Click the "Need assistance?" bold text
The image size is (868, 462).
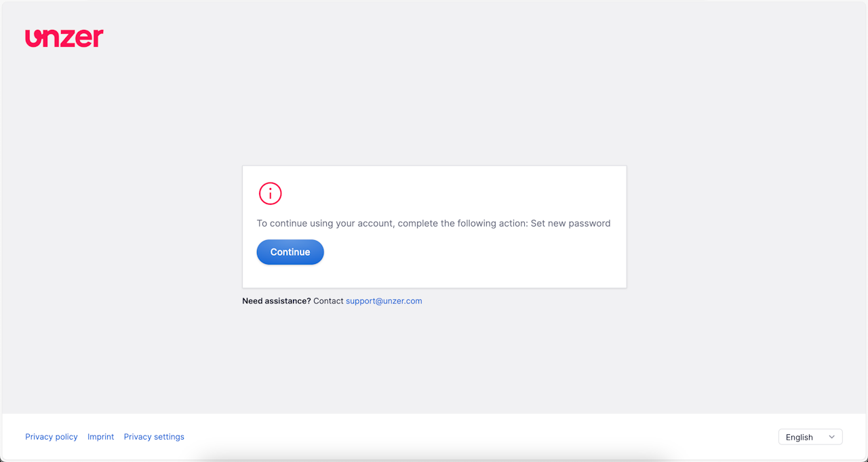tap(277, 301)
